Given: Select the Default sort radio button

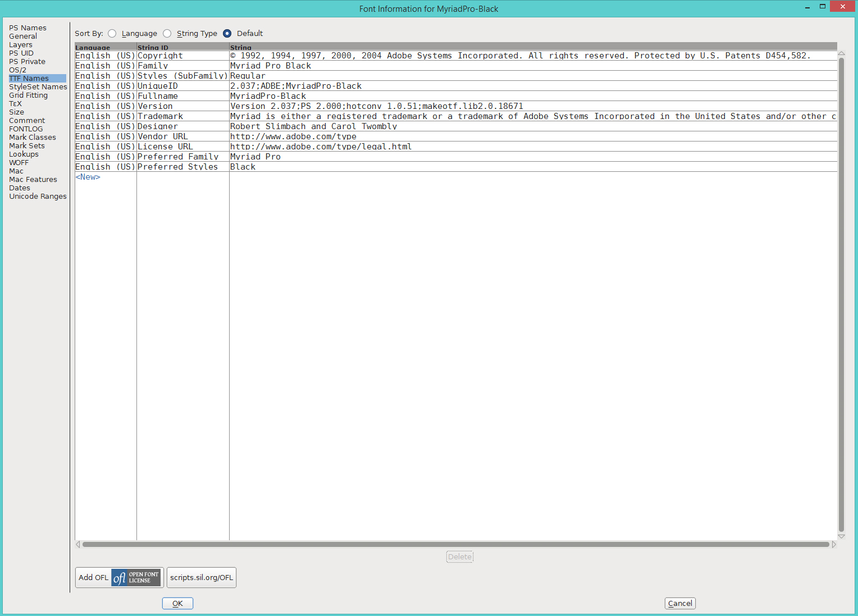Looking at the screenshot, I should [227, 34].
